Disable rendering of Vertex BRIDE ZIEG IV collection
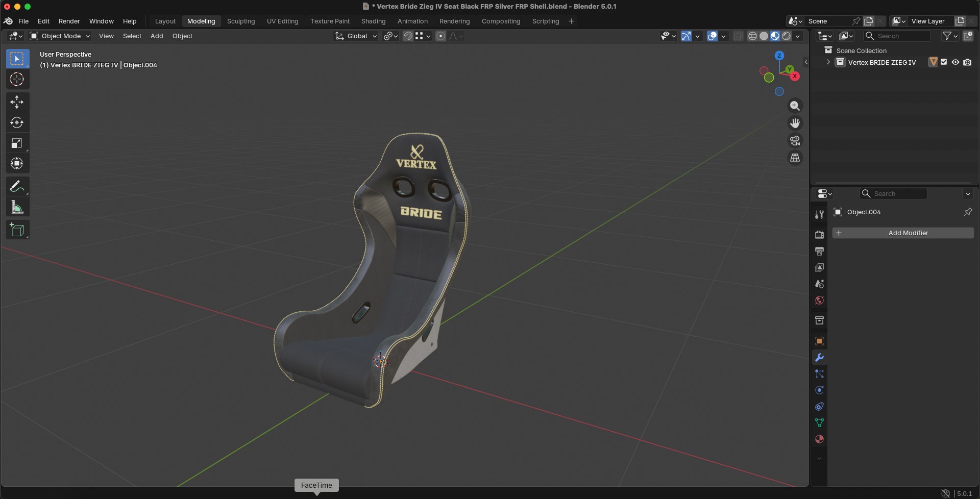This screenshot has height=499, width=980. (967, 62)
